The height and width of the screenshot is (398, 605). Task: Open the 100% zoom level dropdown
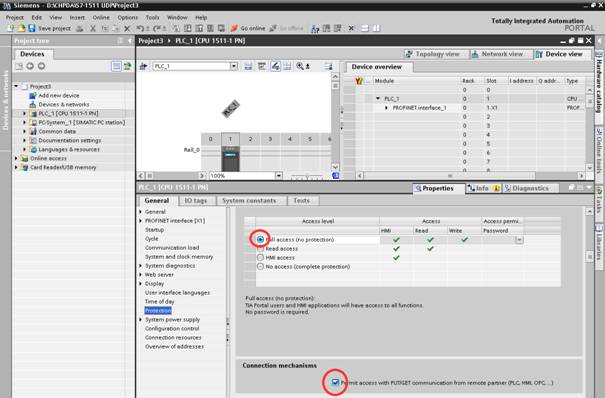point(279,176)
